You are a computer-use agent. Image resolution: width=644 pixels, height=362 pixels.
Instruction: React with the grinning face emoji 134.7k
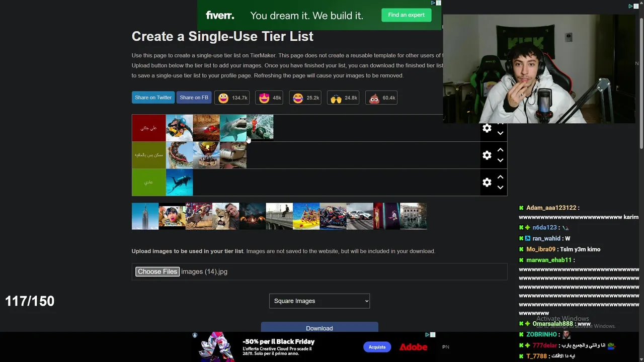[232, 98]
